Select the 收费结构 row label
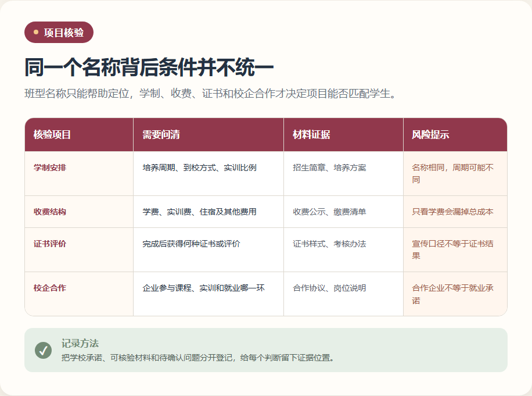The width and height of the screenshot is (532, 396). [50, 212]
